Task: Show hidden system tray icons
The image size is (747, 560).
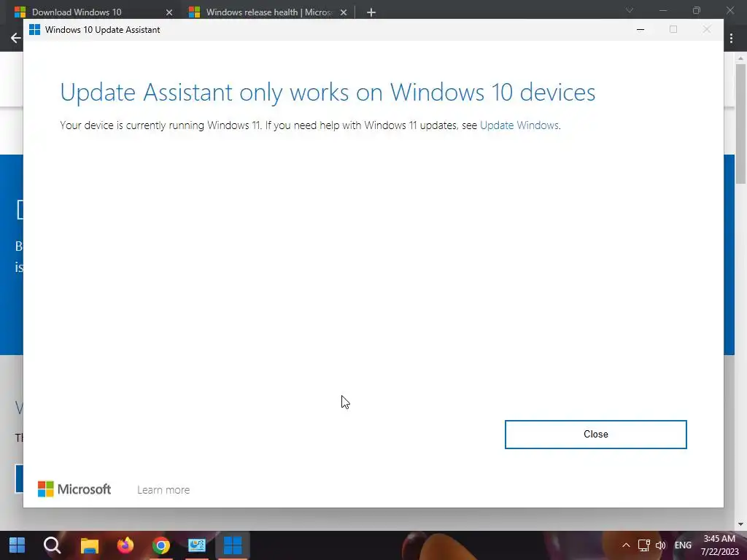Action: tap(626, 545)
